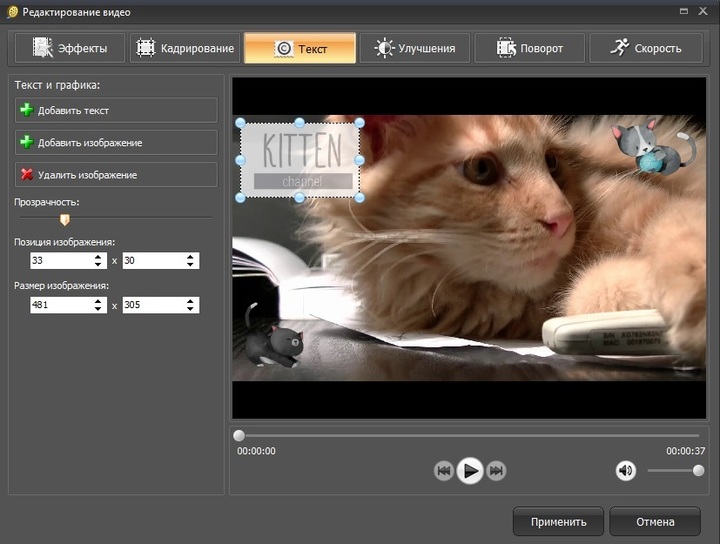
Task: Open the Эффекты tab
Action: [x=70, y=48]
